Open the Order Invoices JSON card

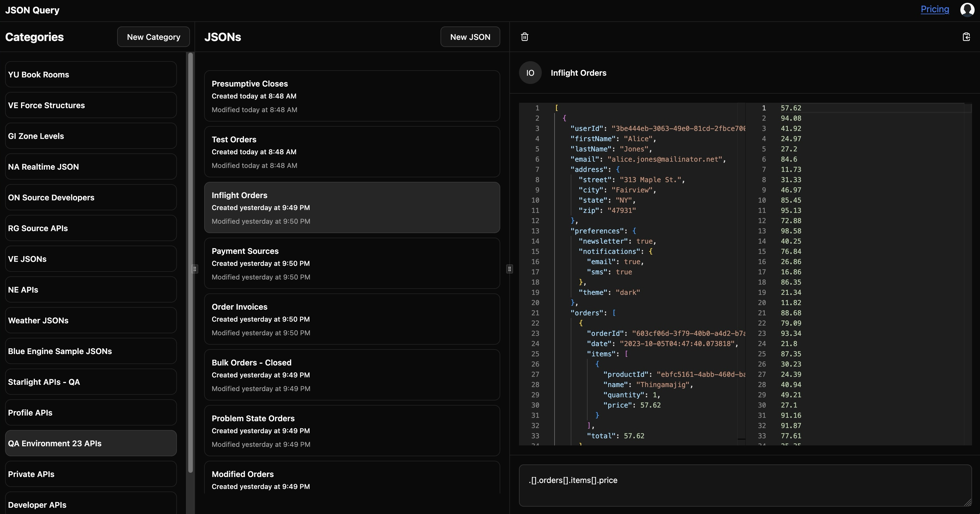pyautogui.click(x=352, y=319)
